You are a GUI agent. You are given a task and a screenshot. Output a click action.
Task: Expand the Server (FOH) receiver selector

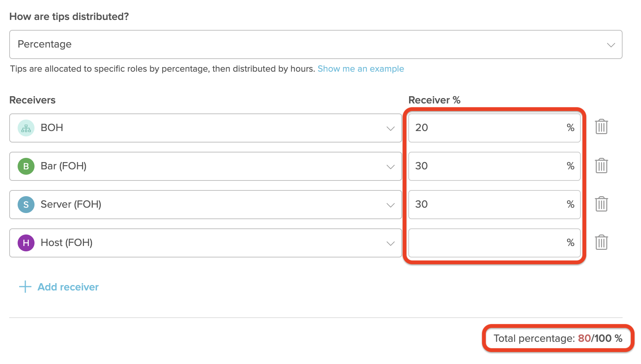tap(390, 204)
